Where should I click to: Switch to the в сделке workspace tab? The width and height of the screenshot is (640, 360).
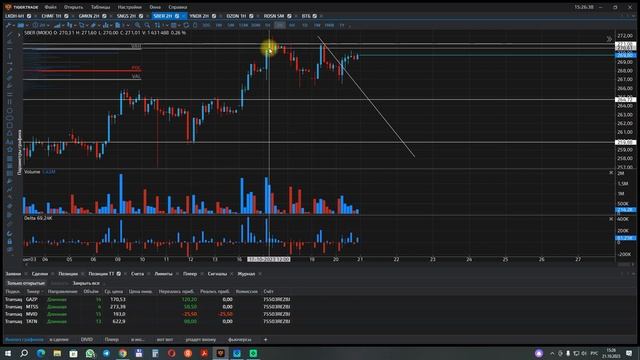[59, 339]
